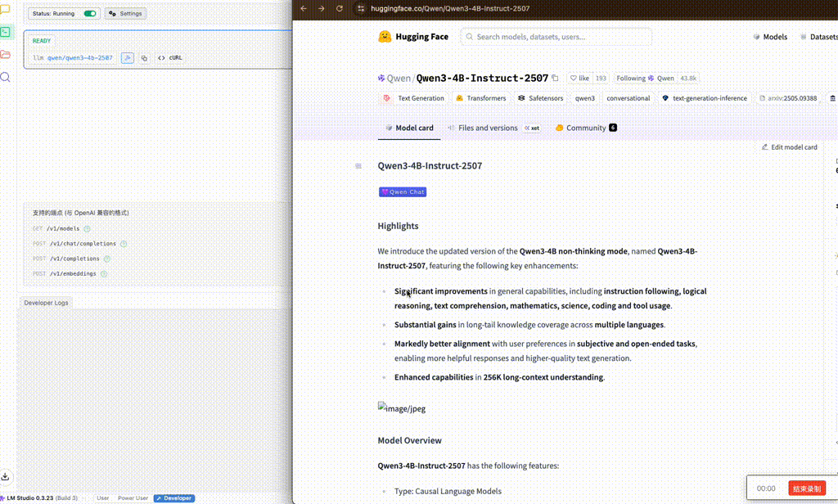Image resolution: width=838 pixels, height=504 pixels.
Task: Open the Models menu on Hugging Face
Action: [770, 37]
